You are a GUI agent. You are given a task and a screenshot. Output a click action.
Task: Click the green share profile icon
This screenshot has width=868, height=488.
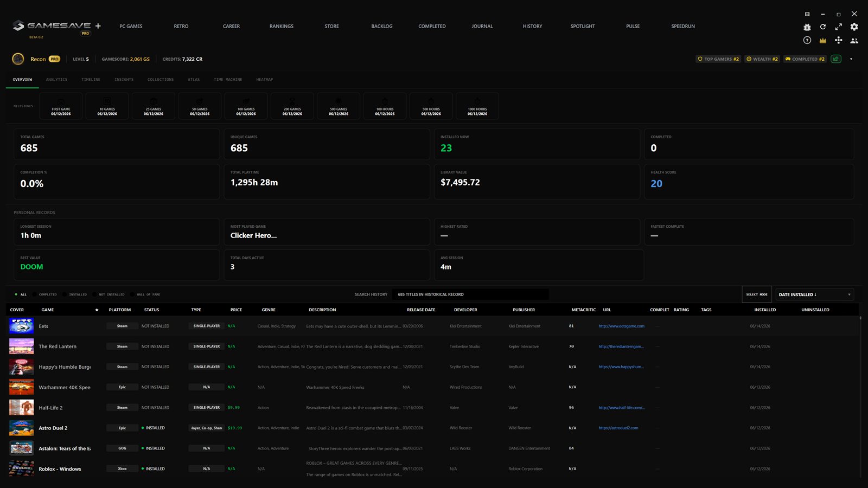click(x=836, y=59)
